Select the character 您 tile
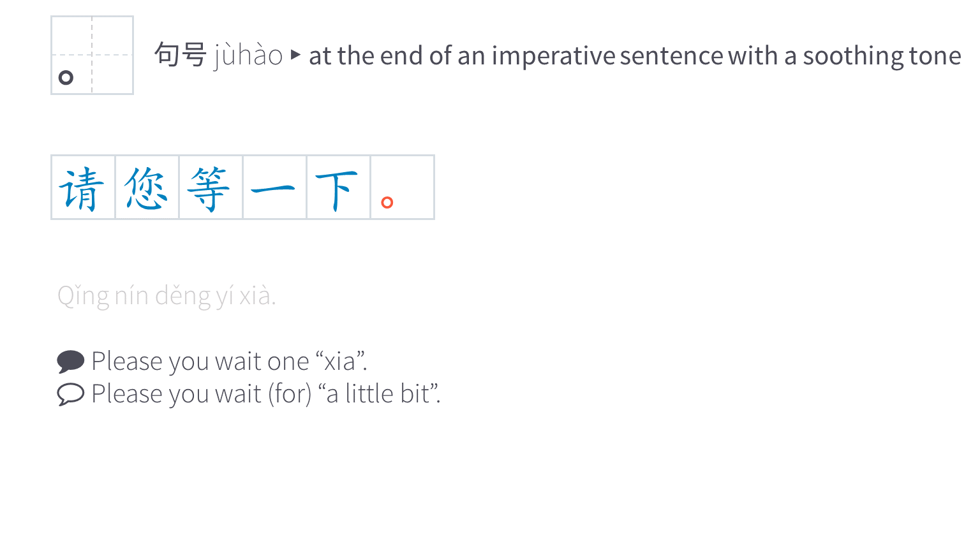Image resolution: width=980 pixels, height=551 pixels. click(147, 187)
